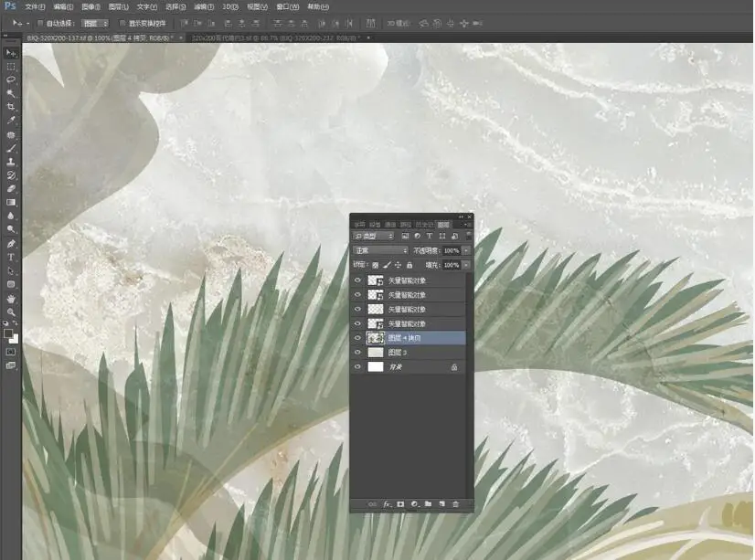Open the 窗口 menu
This screenshot has height=560, width=755.
pyautogui.click(x=287, y=6)
